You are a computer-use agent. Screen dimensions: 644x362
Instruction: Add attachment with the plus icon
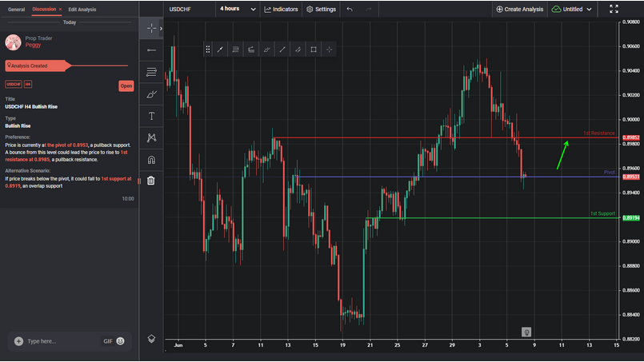18,341
